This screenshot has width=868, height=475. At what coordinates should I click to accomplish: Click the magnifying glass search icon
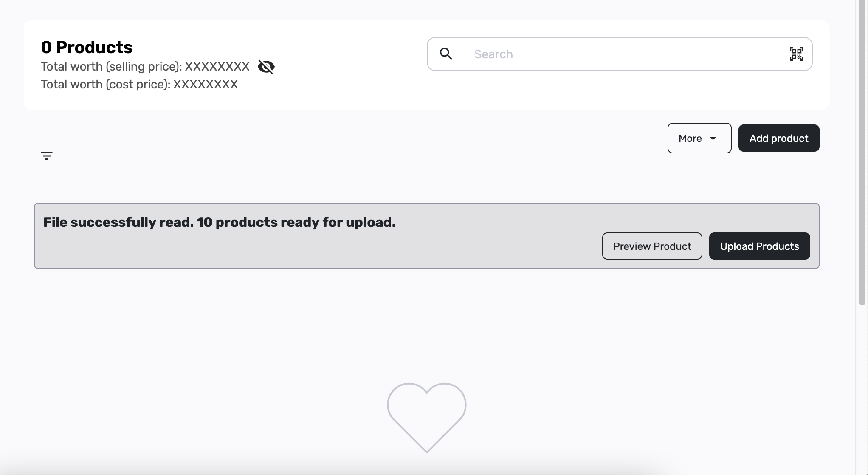coord(446,54)
